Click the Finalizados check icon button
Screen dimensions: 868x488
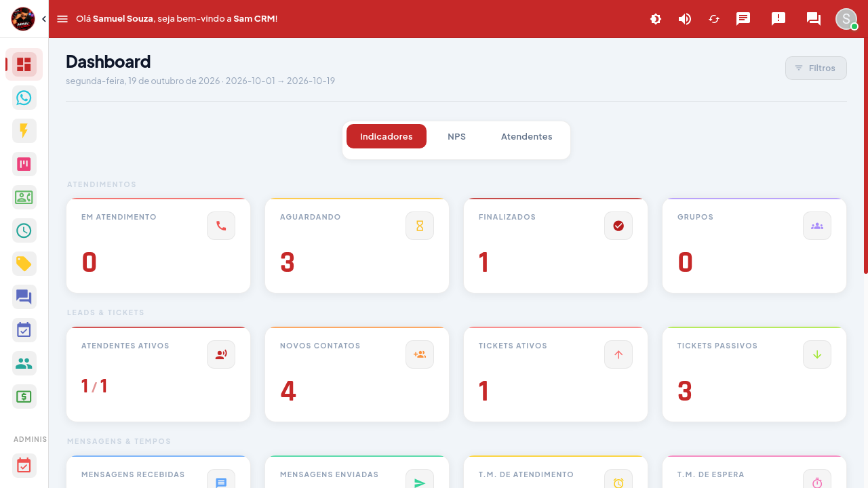(x=618, y=226)
